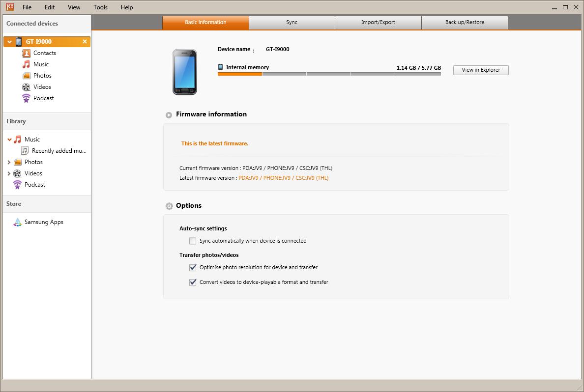The width and height of the screenshot is (584, 392).
Task: Select Photos under GT-I9000
Action: [x=42, y=76]
